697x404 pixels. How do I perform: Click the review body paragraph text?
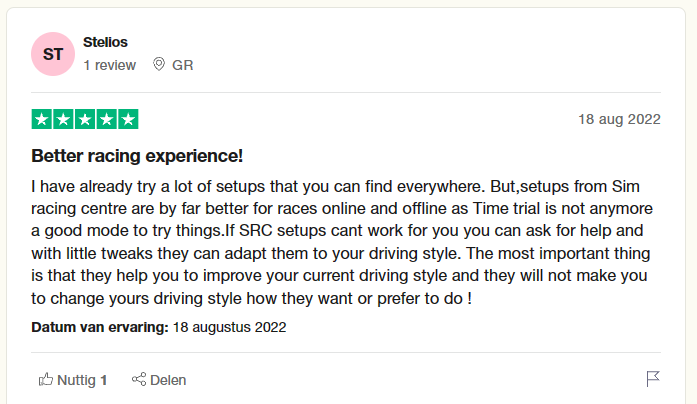click(x=342, y=242)
